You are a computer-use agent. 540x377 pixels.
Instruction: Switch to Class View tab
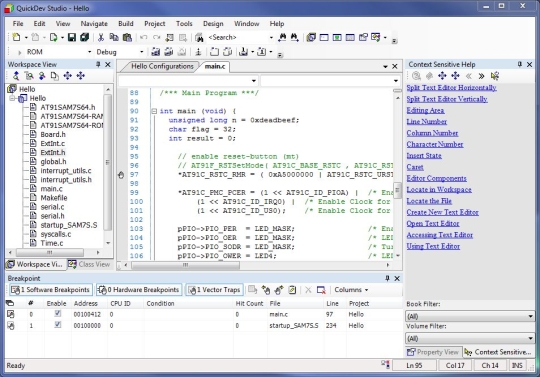[x=90, y=264]
